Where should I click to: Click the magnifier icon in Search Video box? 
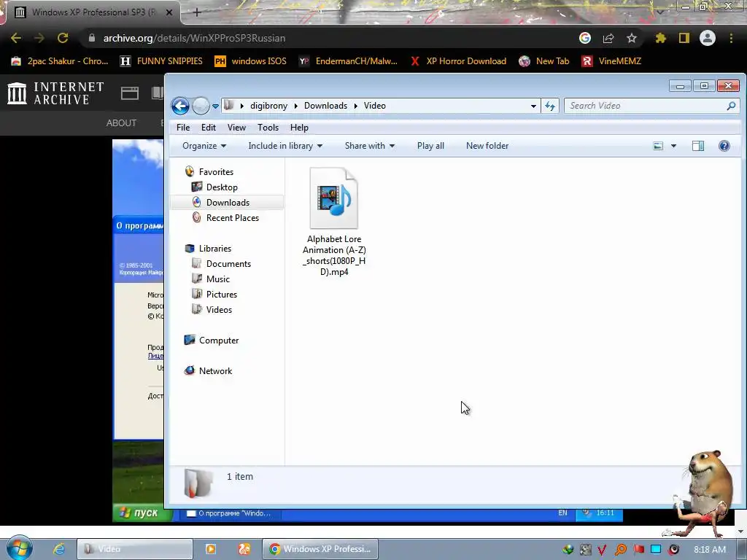point(731,106)
